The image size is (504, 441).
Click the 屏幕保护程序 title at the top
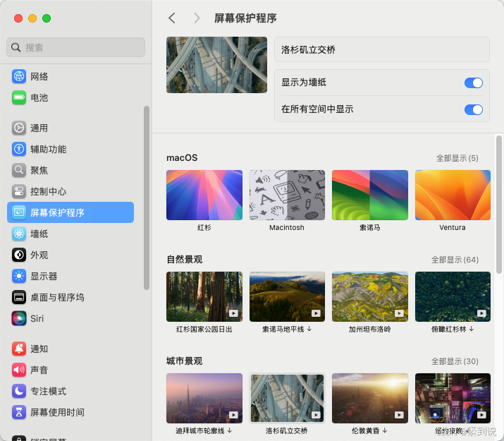(245, 18)
